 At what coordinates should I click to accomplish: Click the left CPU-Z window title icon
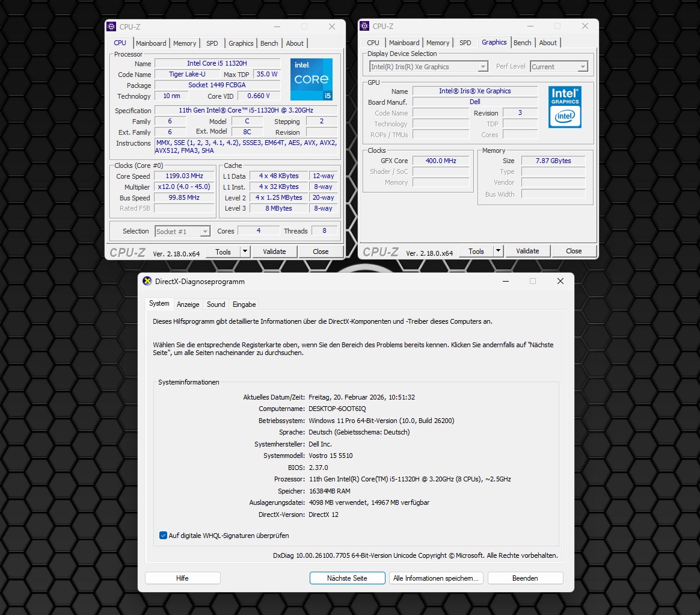112,26
